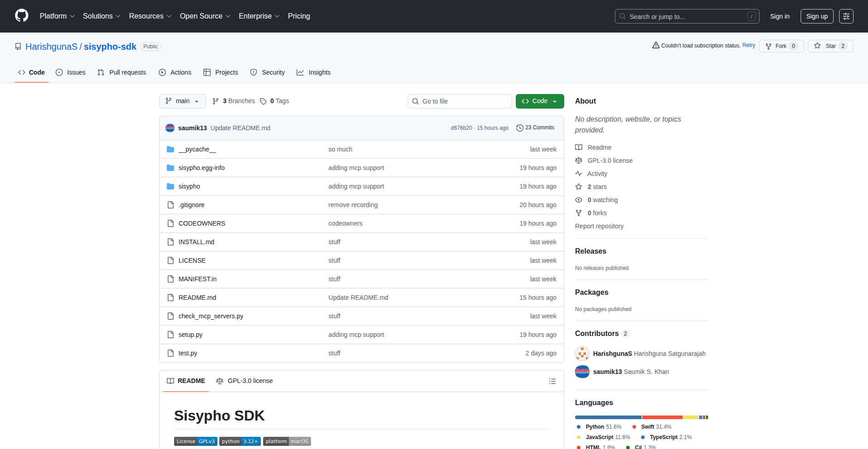Open the GPL-3.0 license tab in README

[x=245, y=381]
